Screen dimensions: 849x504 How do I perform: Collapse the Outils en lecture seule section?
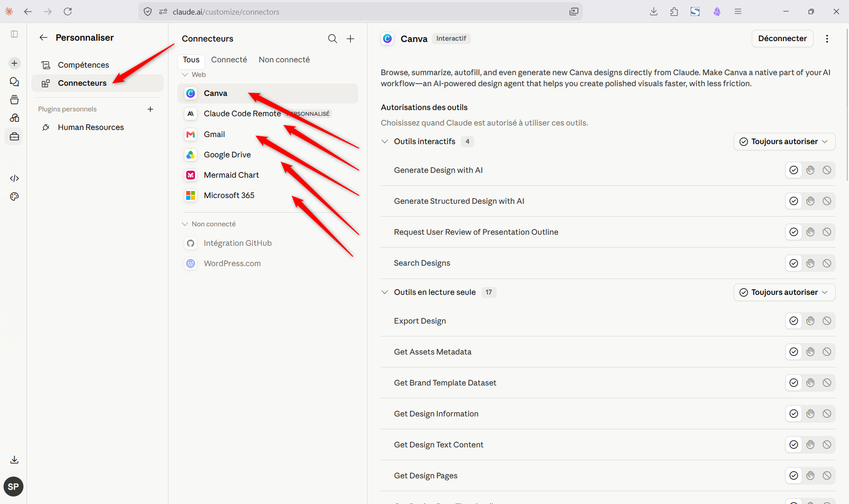pos(385,292)
